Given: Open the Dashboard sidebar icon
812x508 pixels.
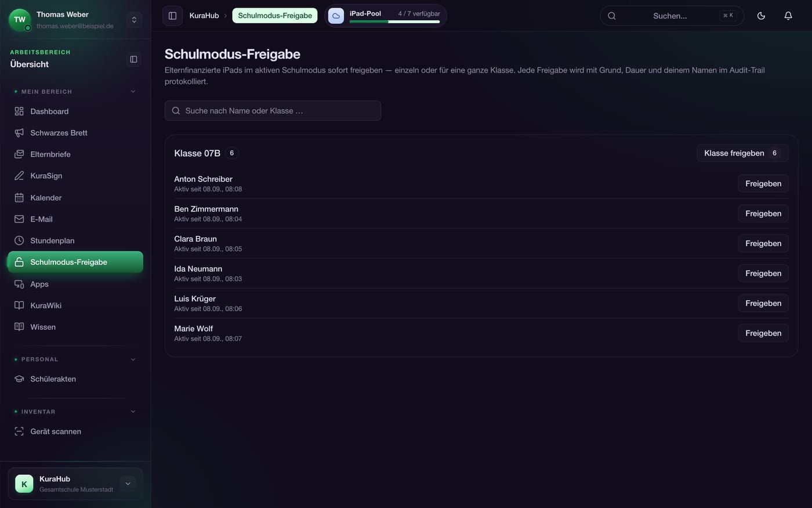Looking at the screenshot, I should [19, 111].
